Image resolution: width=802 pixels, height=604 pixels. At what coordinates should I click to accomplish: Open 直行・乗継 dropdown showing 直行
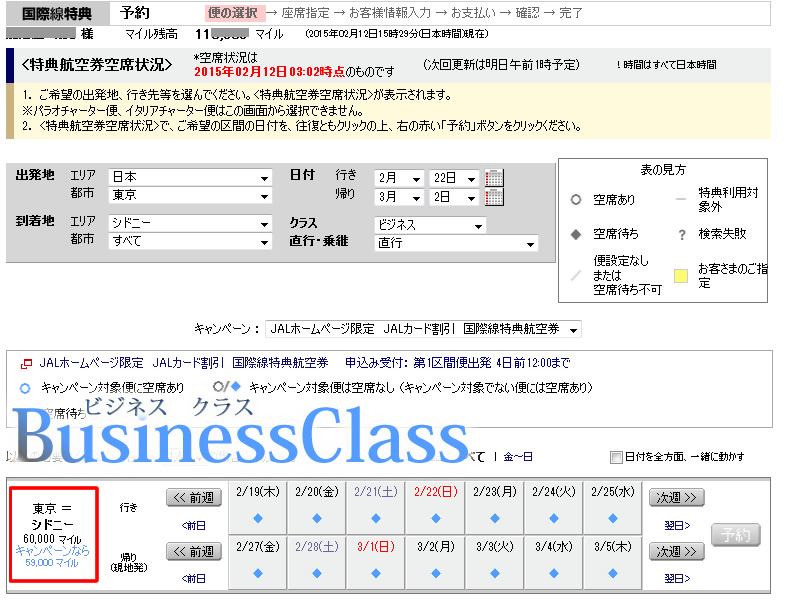pos(456,243)
